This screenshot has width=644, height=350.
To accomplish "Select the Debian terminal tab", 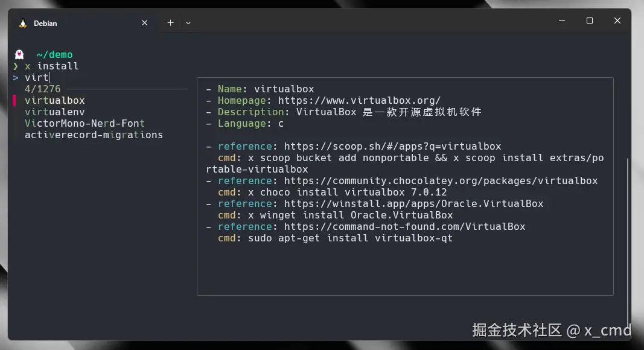I will 84,23.
